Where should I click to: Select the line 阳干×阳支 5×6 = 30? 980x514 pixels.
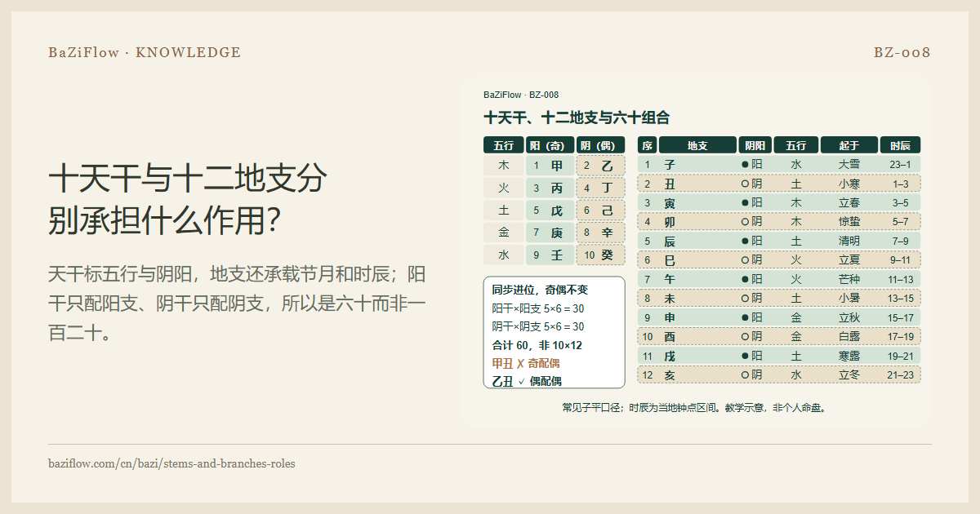point(537,308)
